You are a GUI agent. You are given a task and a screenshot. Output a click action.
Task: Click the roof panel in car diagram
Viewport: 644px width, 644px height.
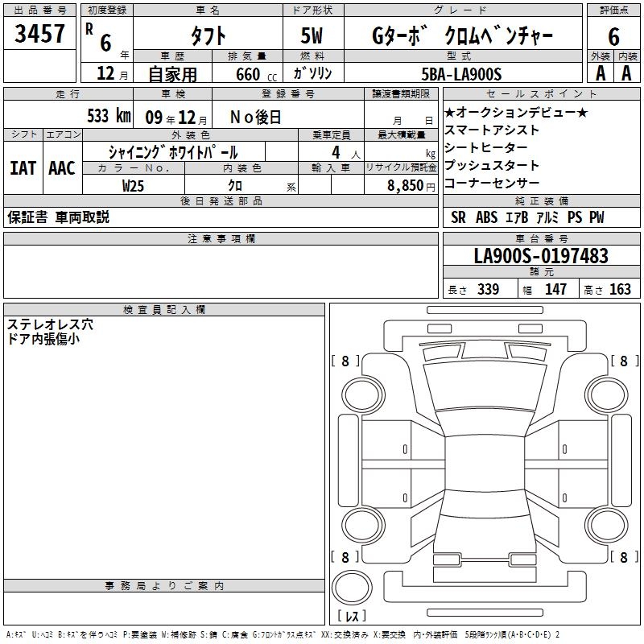485,463
